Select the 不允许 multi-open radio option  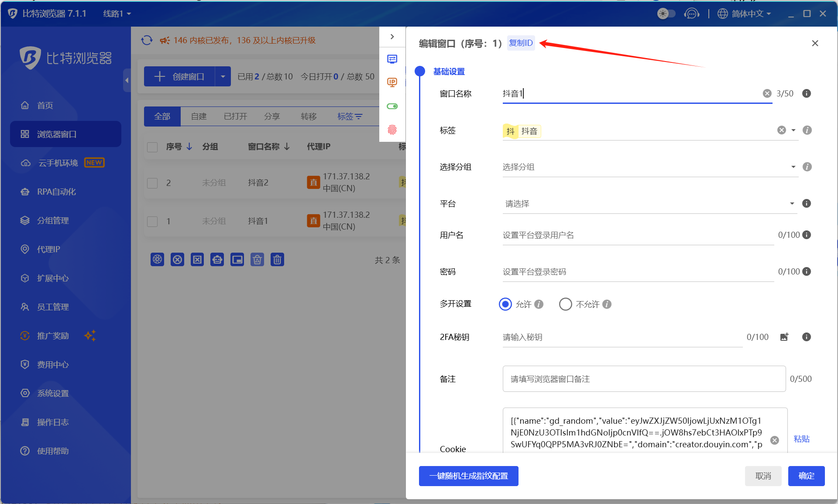[x=566, y=304]
